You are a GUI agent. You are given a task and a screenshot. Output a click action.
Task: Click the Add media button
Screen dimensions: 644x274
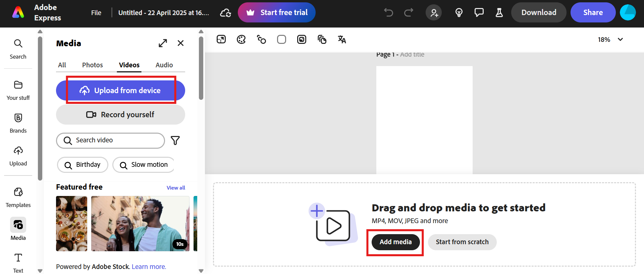[396, 242]
